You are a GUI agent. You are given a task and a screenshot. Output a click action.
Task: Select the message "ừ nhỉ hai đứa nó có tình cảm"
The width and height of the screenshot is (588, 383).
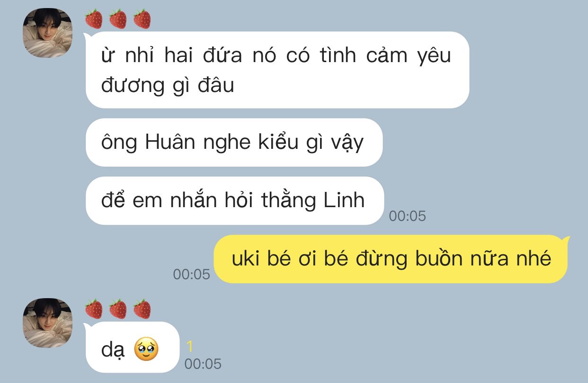coord(277,70)
